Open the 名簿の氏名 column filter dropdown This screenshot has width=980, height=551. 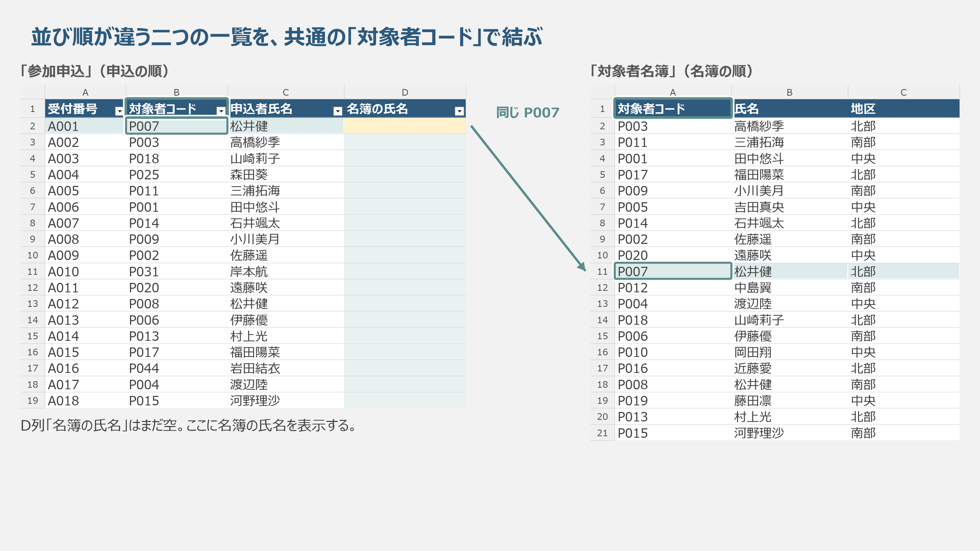pos(459,111)
